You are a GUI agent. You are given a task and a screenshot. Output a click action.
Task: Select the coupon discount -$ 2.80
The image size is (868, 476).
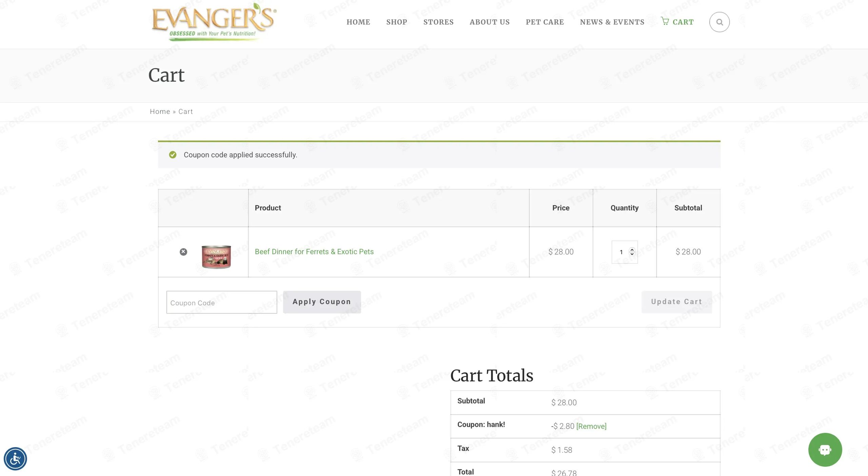[563, 426]
